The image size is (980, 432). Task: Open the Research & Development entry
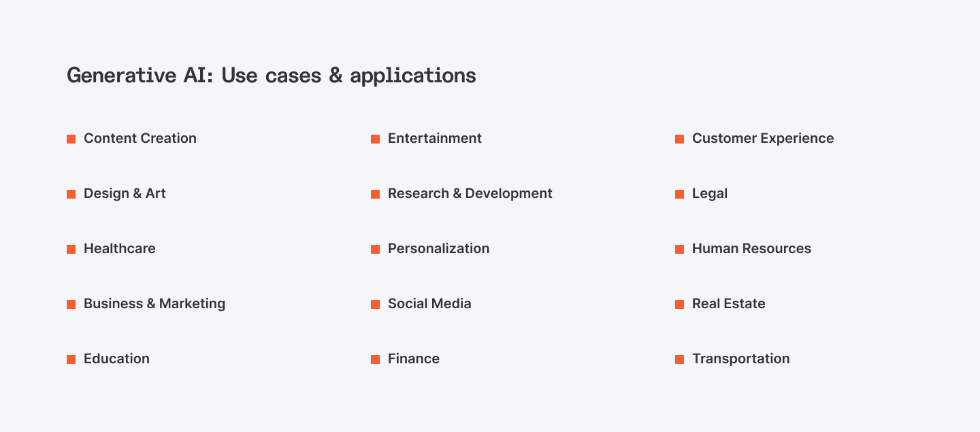[x=470, y=193]
